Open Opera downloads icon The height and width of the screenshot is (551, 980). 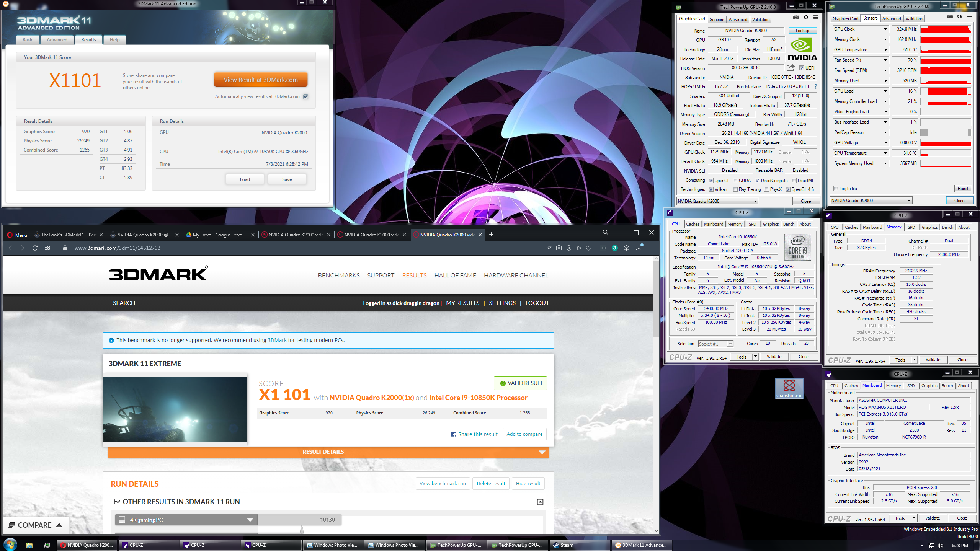[x=639, y=248]
